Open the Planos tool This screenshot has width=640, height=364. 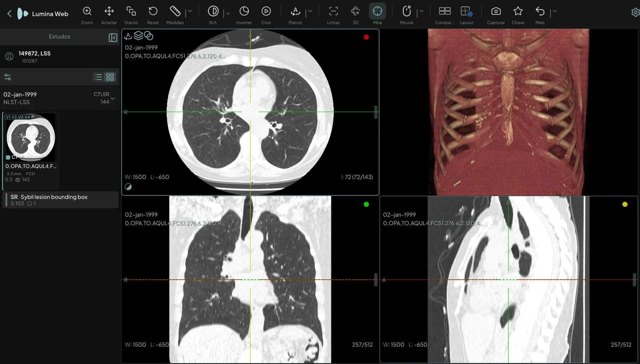[x=295, y=11]
